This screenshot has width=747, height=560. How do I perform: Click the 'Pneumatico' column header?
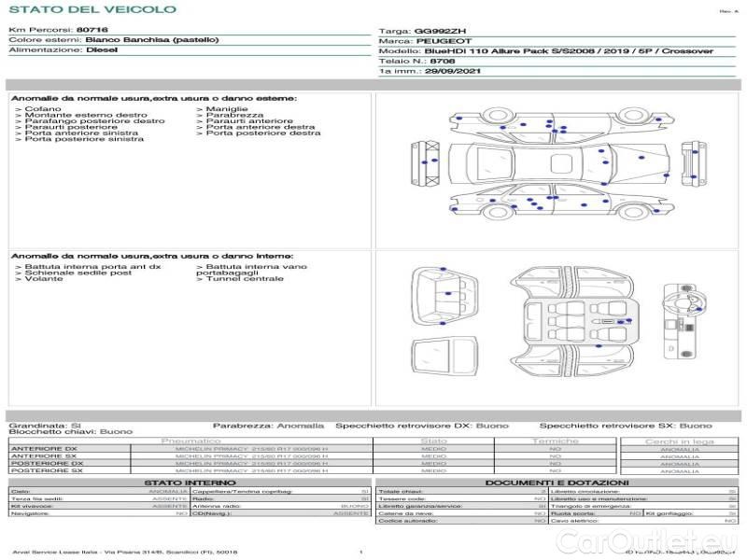[191, 441]
